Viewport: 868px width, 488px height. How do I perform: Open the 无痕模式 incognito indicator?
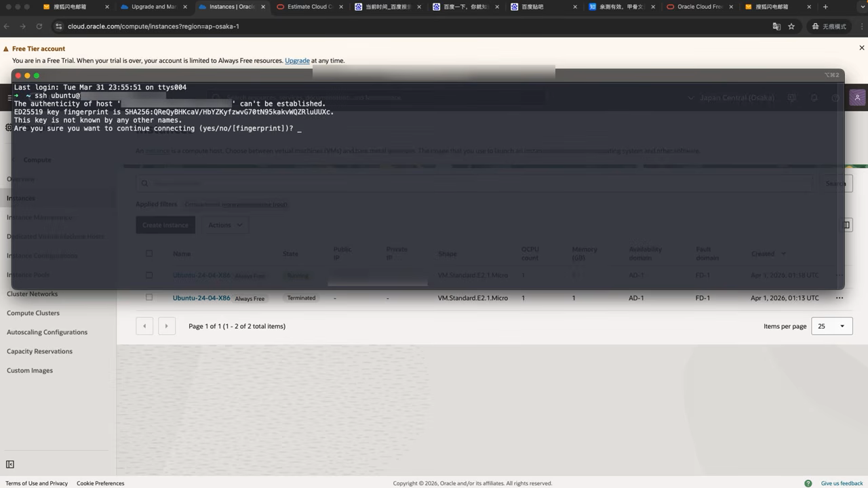[x=829, y=26]
